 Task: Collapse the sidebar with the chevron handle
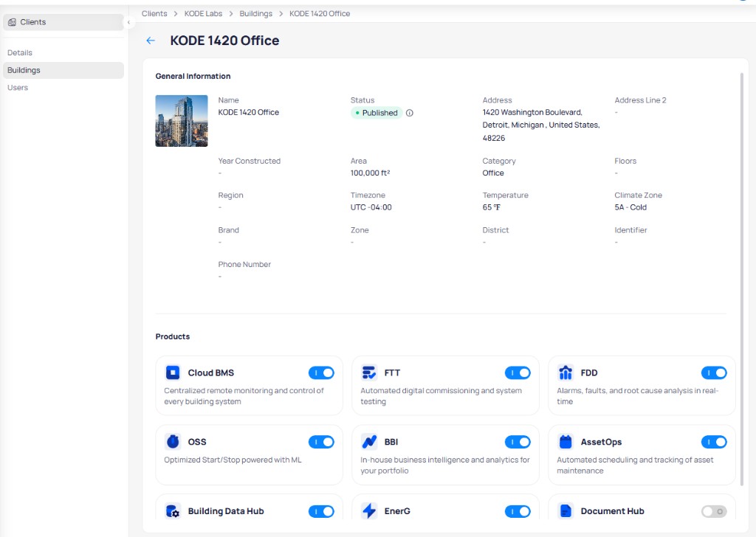[x=128, y=22]
